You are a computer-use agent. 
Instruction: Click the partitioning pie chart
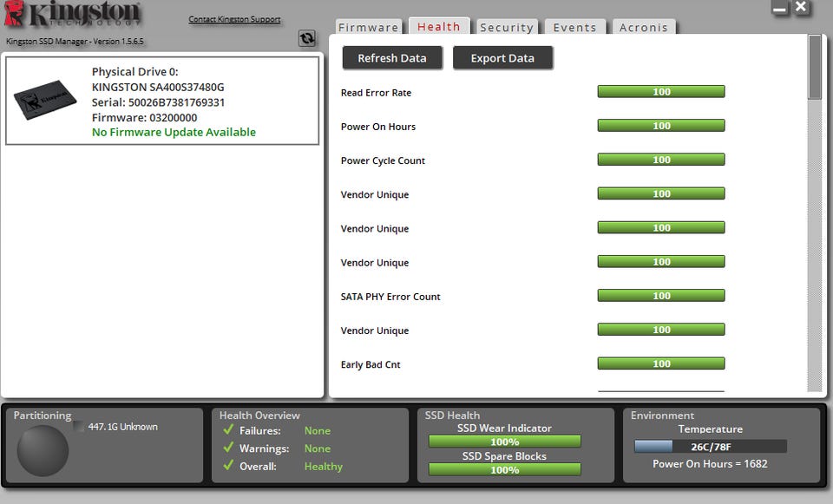click(43, 450)
